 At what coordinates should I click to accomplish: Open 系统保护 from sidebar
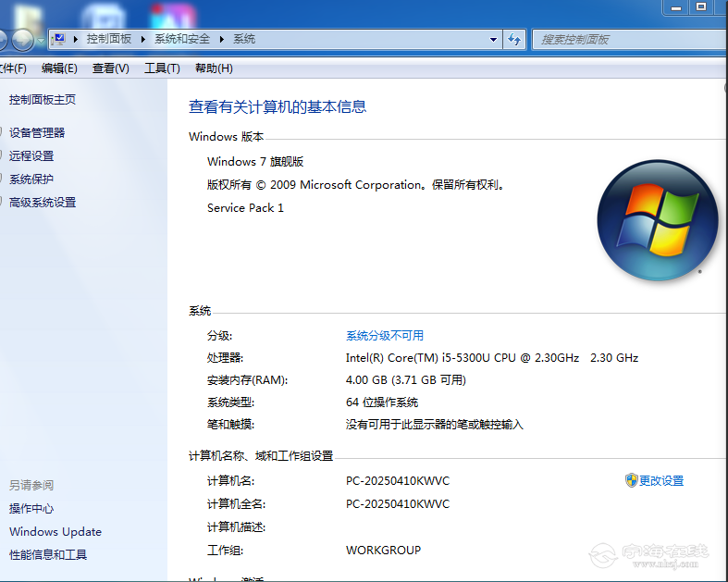[x=31, y=180]
